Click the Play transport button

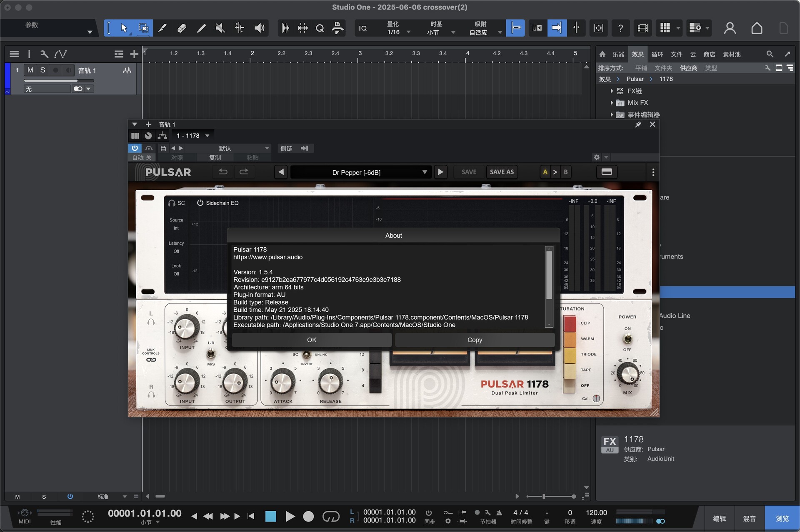point(290,517)
